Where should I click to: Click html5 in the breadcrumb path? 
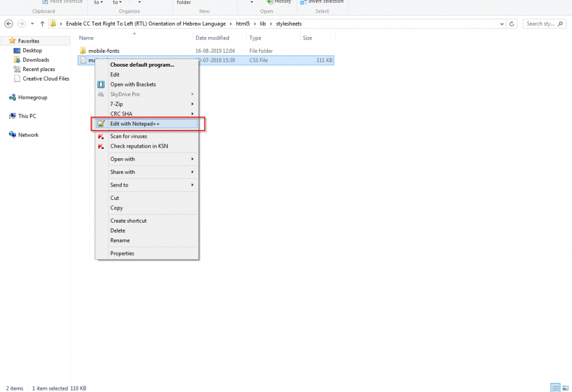(x=241, y=24)
